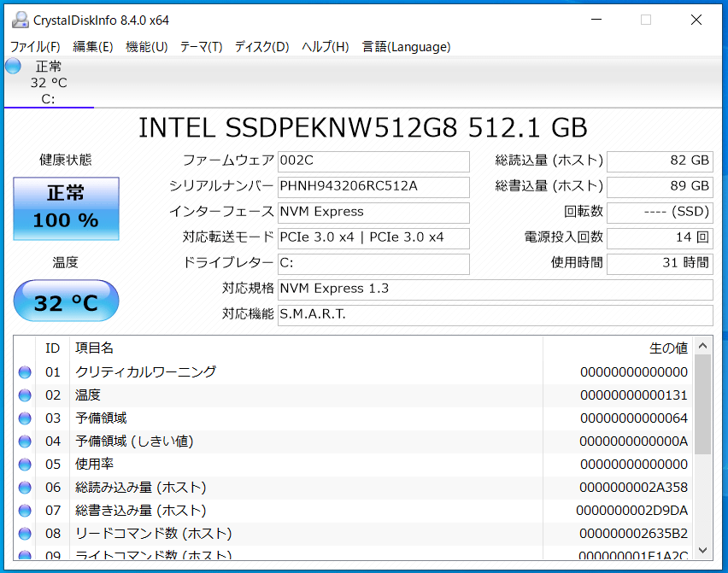The height and width of the screenshot is (573, 728).
Task: Click raw value 000000002635B2
Action: coord(633,534)
